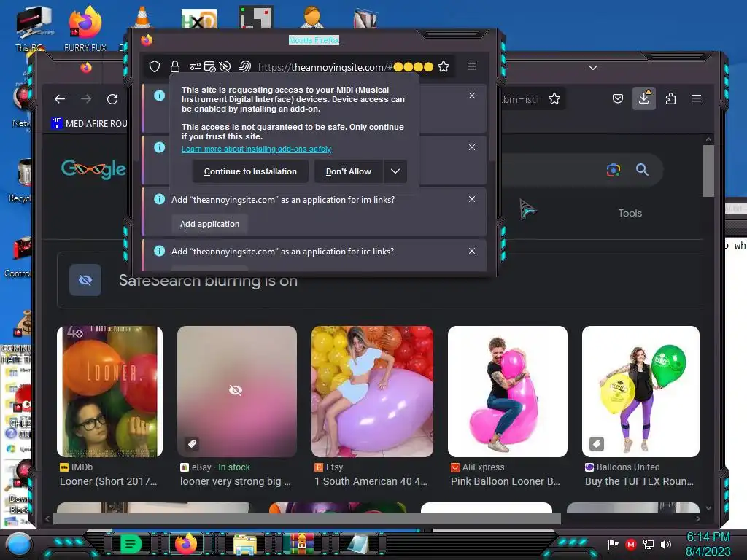Open the Extensions puzzle icon
Screen dimensions: 747x560
coord(670,98)
